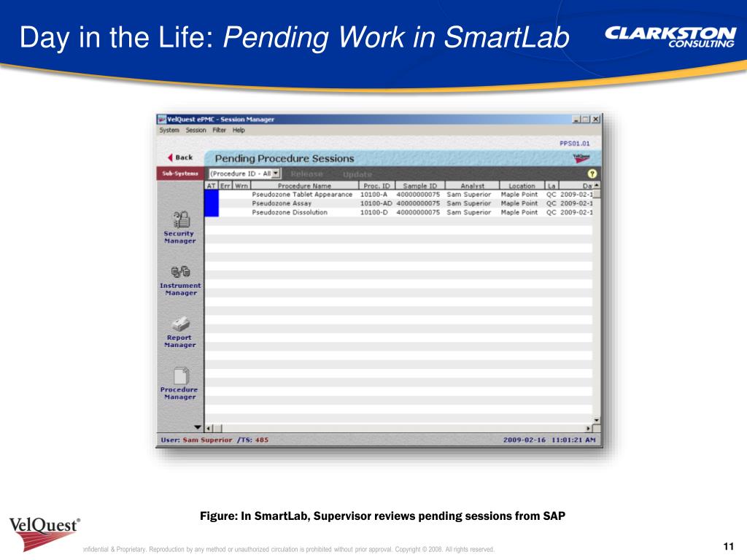Click the Pending Procedure Sessions heading
The height and width of the screenshot is (560, 747).
click(285, 158)
